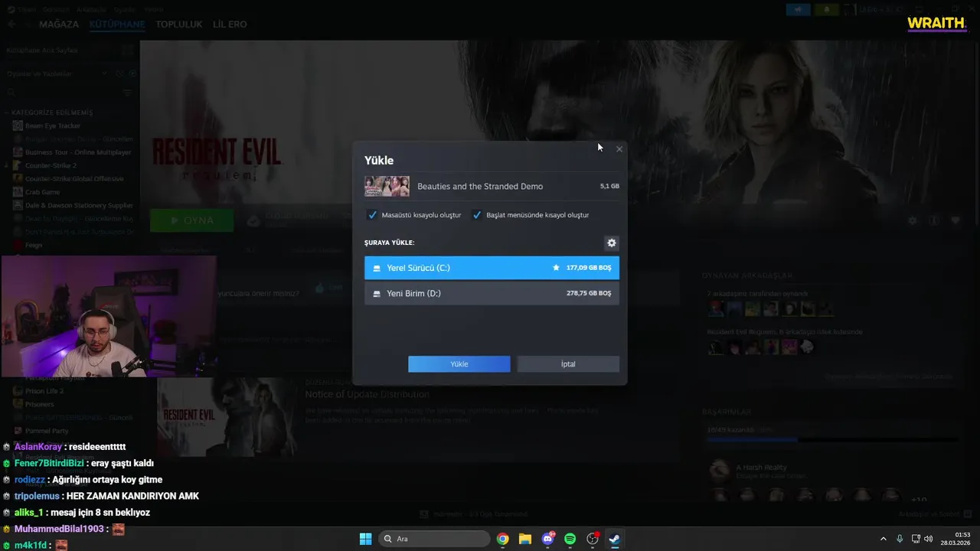
Task: Click the microphone tray icon
Action: click(x=900, y=539)
